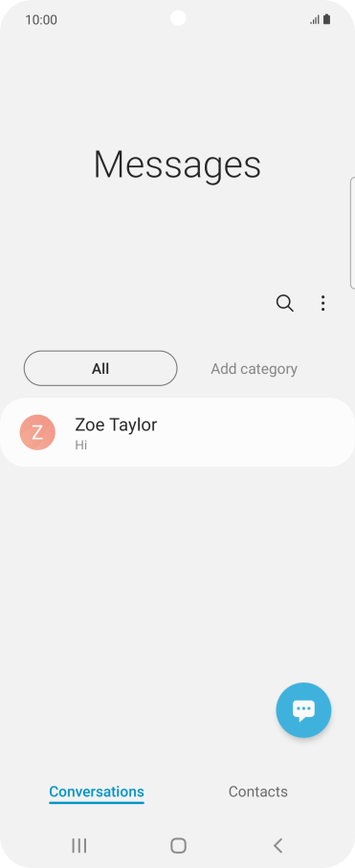Open the Zoe Taylor conversation
Viewport: 355px width, 868px height.
coord(177,432)
